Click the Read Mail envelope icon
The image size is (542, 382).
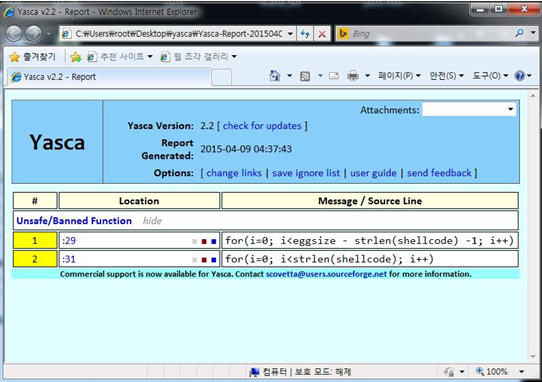(334, 75)
